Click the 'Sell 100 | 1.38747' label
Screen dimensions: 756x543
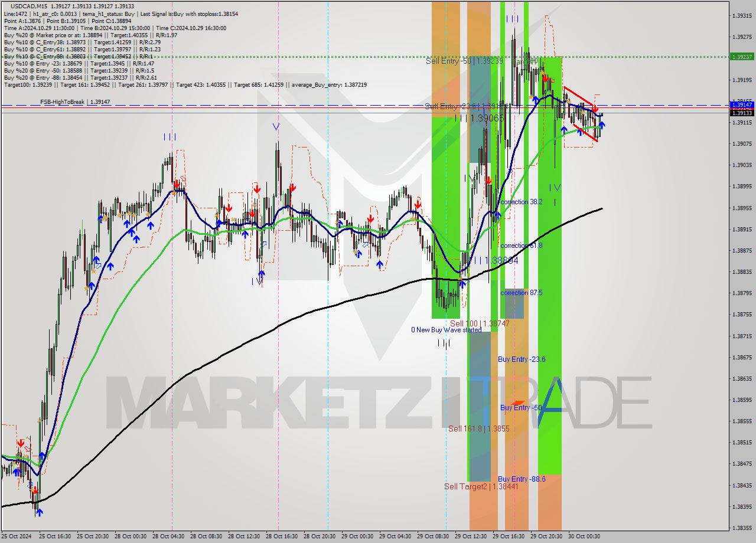(x=480, y=323)
